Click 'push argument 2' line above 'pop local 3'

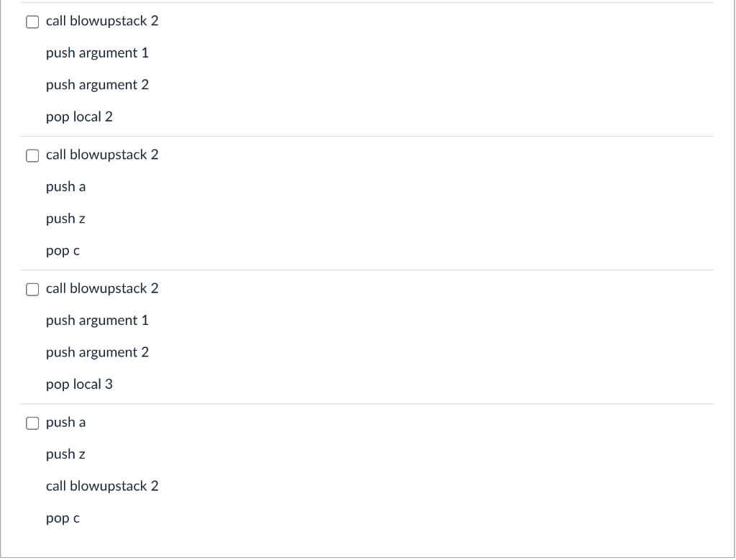tap(97, 352)
